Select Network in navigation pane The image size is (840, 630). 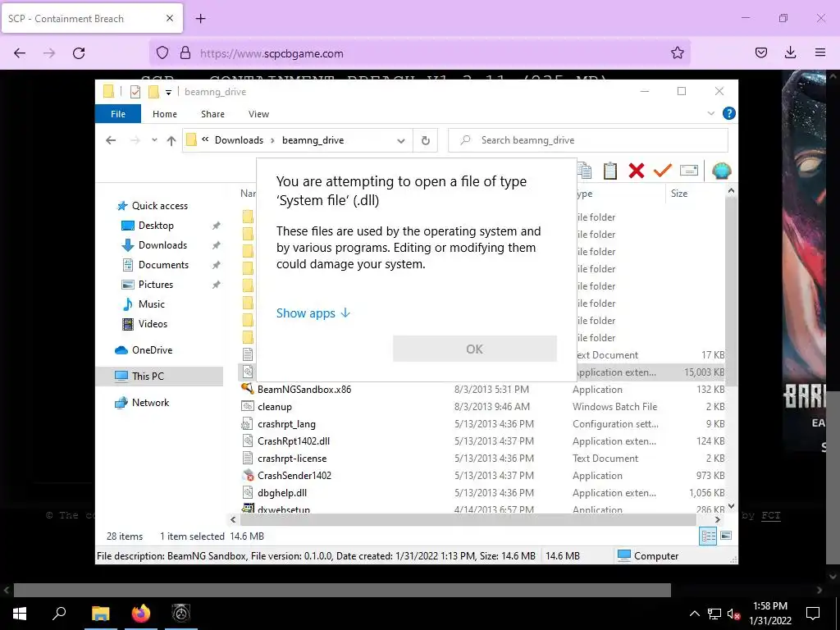point(151,402)
